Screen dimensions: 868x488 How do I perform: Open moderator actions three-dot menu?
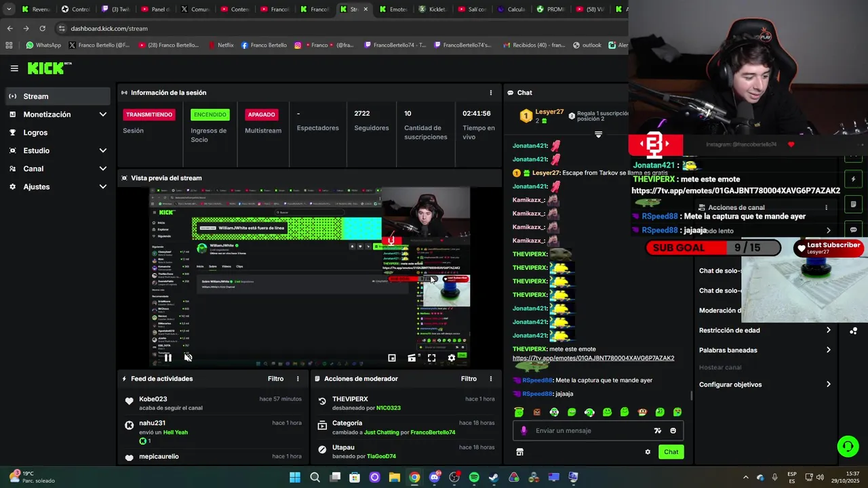coord(491,379)
